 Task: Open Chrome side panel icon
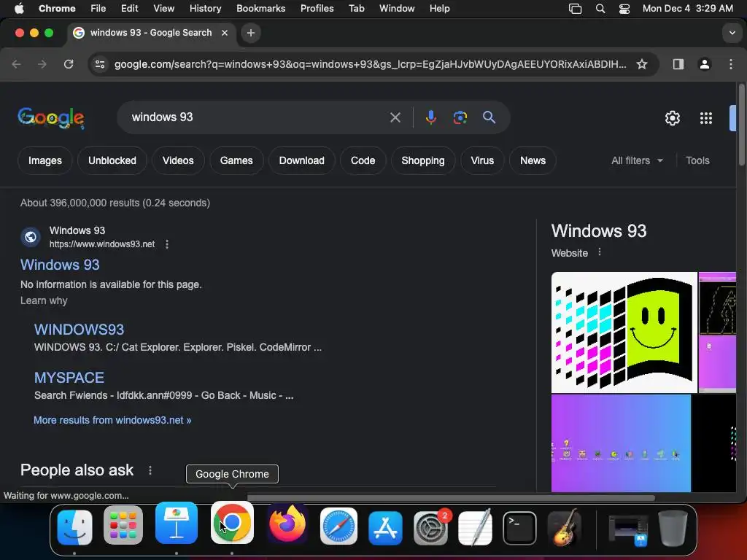(x=678, y=64)
